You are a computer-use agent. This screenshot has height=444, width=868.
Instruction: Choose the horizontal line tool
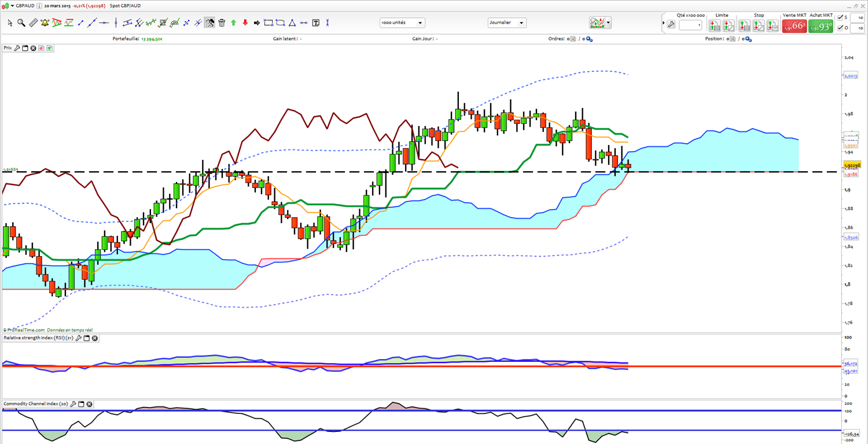click(104, 23)
